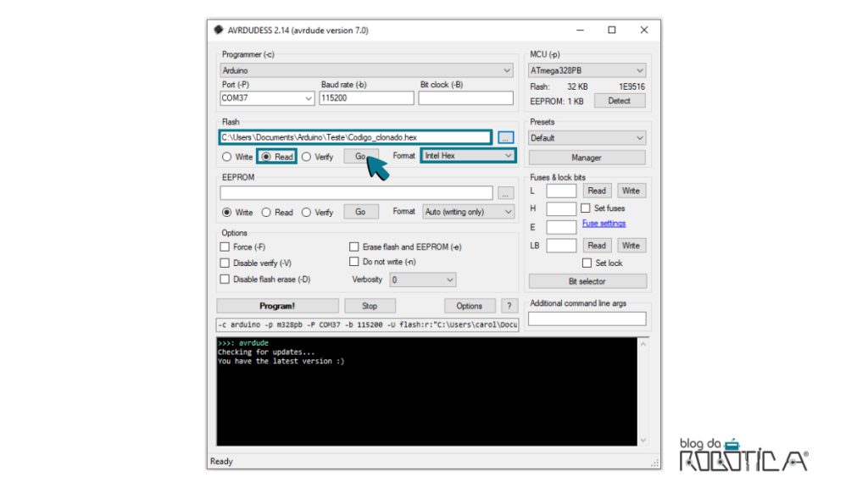Open MCU dropdown showing ATmega328PB
The image size is (868, 488).
(587, 70)
